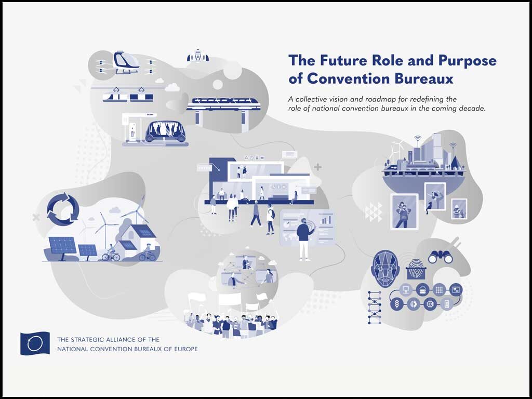Click the DNA strand icon
The height and width of the screenshot is (399, 532).
374,307
